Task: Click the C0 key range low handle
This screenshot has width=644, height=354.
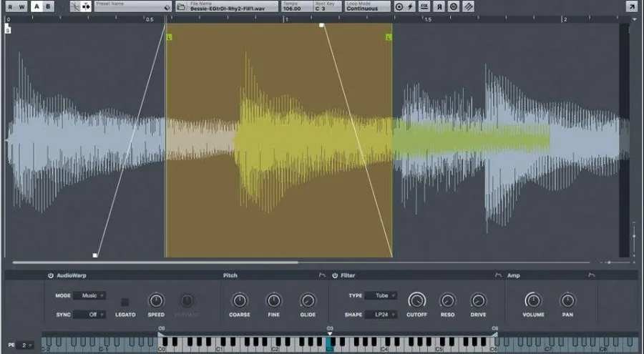Action: (x=160, y=334)
